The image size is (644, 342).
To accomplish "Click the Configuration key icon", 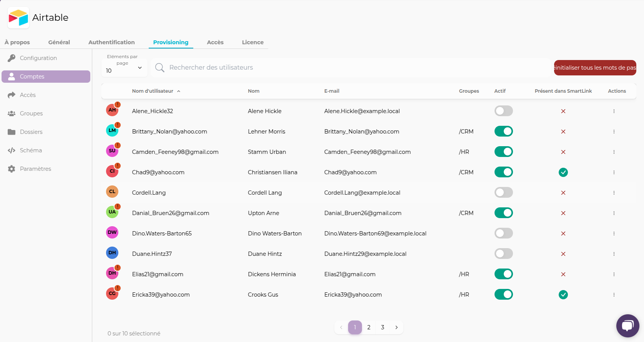I will coord(12,58).
